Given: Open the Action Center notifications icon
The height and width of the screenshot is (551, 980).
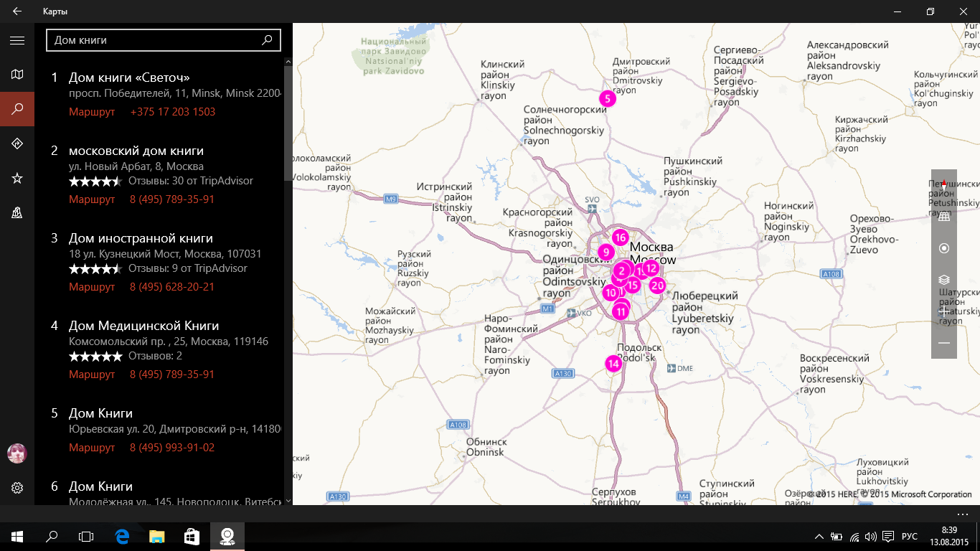Looking at the screenshot, I should (888, 537).
